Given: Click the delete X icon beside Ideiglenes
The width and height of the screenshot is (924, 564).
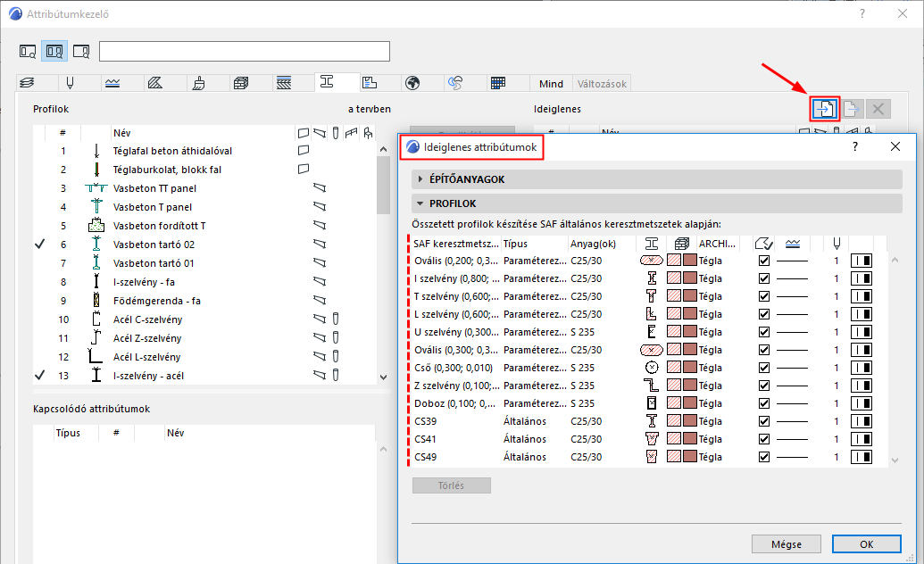Looking at the screenshot, I should click(x=878, y=109).
